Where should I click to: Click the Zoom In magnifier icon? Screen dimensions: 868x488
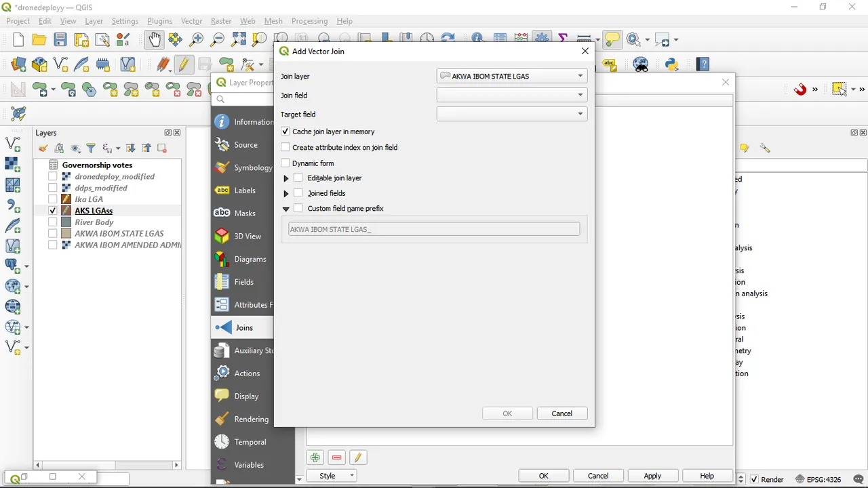pyautogui.click(x=197, y=40)
